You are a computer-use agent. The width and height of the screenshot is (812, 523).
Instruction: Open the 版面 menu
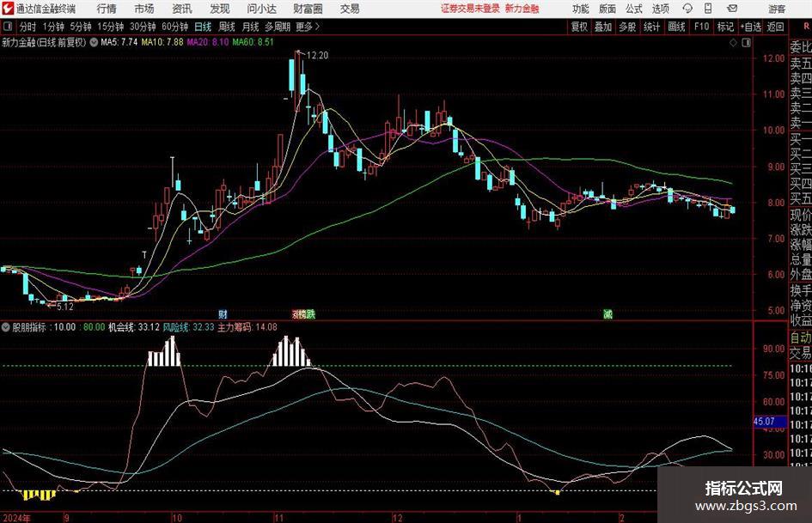[607, 9]
